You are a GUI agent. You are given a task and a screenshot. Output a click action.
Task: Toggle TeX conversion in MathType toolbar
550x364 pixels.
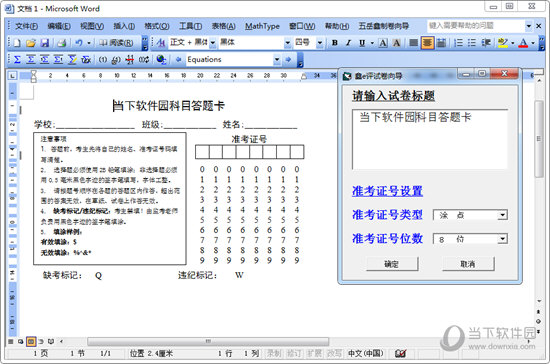[86, 60]
